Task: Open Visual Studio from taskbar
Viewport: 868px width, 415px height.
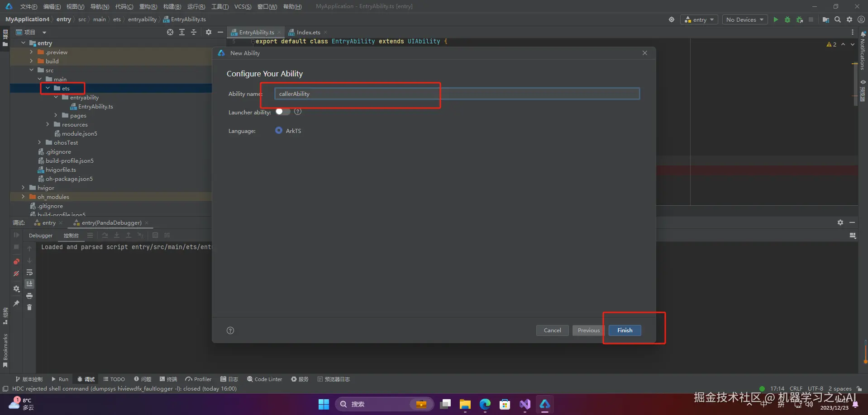Action: (x=525, y=404)
